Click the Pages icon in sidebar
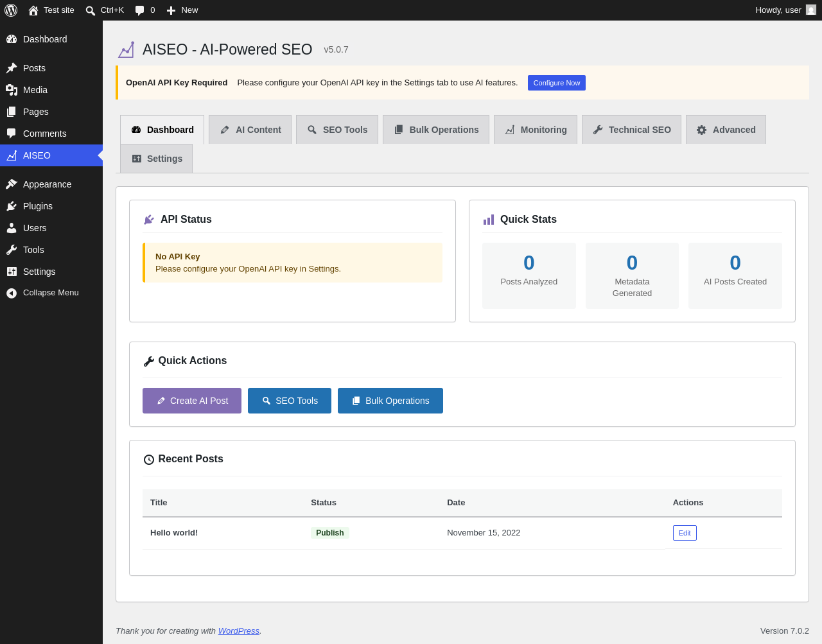The image size is (822, 644). point(12,112)
